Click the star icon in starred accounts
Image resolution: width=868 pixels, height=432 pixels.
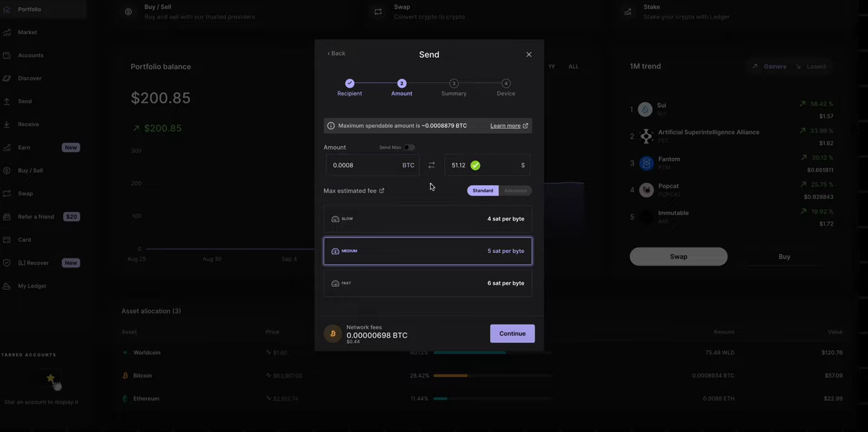51,378
